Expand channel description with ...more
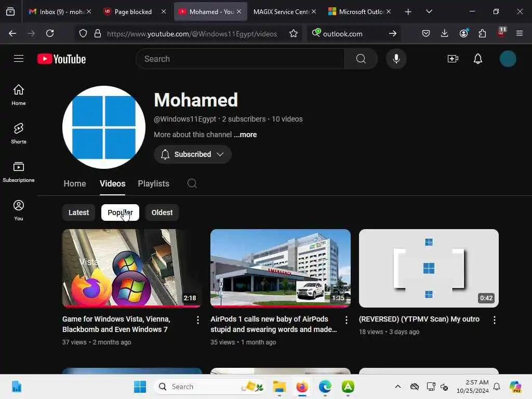 click(x=245, y=135)
